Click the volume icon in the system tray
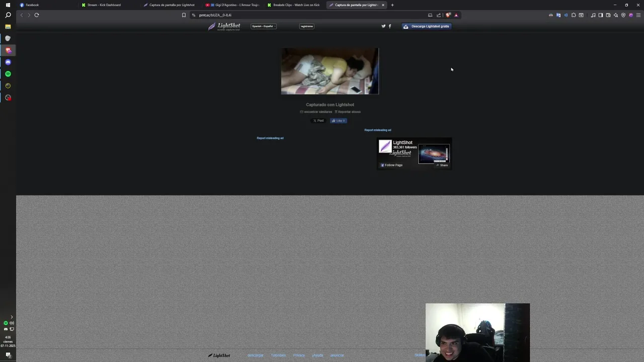This screenshot has width=644, height=362. pyautogui.click(x=12, y=323)
